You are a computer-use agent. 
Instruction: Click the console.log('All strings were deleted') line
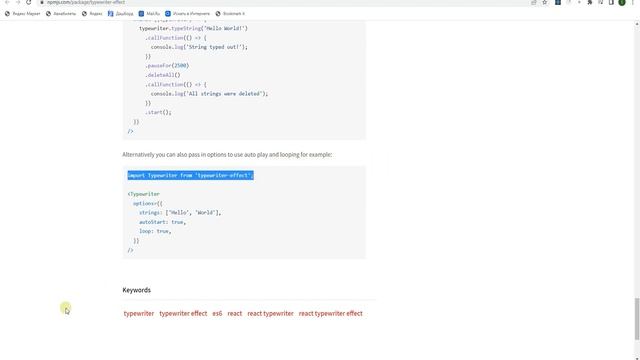point(209,94)
